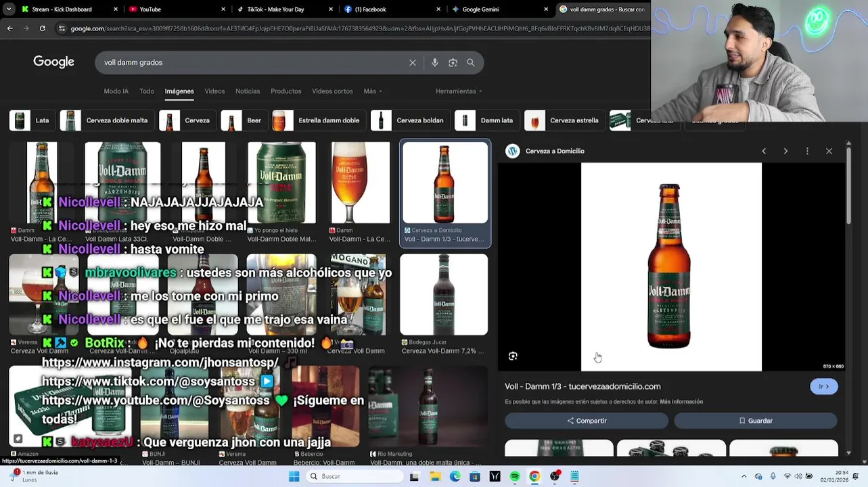
Task: Open the Más información link
Action: point(681,402)
